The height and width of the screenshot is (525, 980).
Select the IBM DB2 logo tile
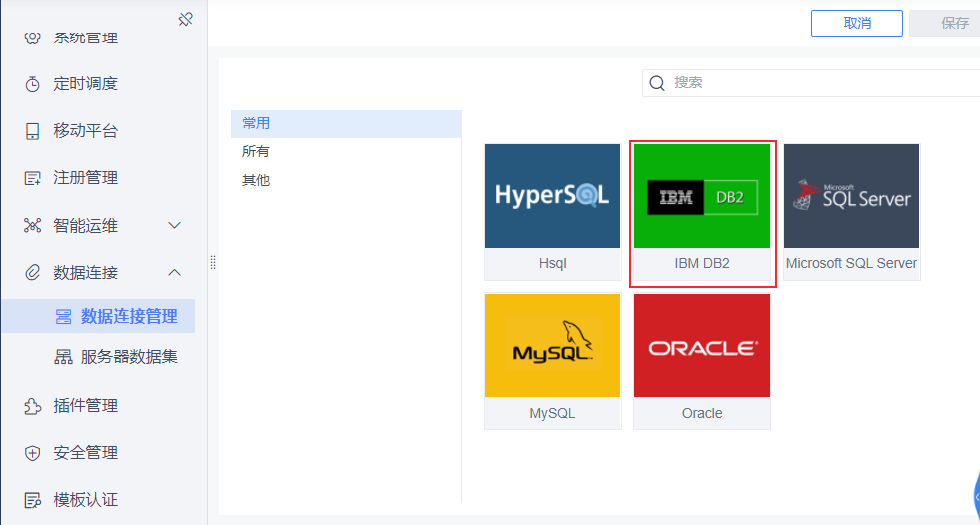coord(702,196)
